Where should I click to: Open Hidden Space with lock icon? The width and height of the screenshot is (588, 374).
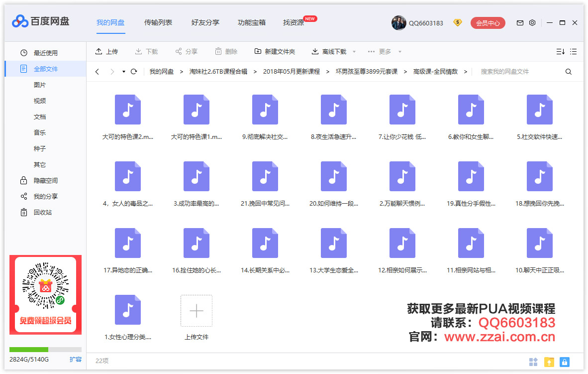[x=46, y=181]
